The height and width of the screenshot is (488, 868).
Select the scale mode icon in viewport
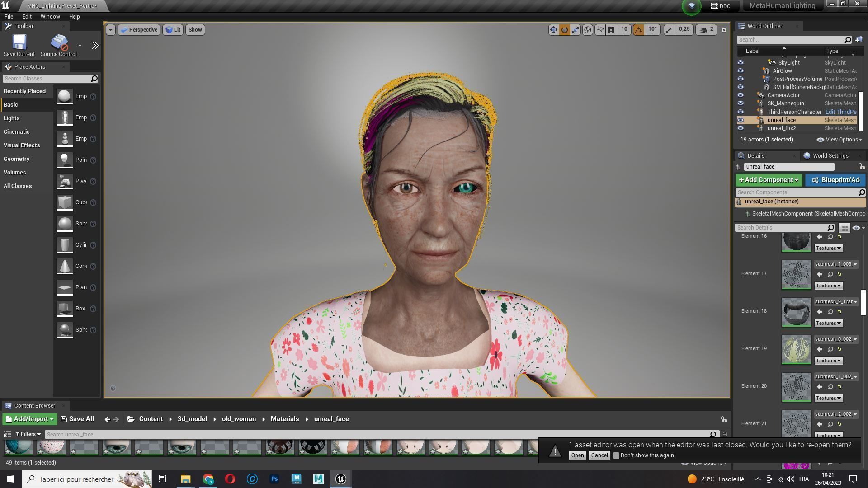pos(575,30)
